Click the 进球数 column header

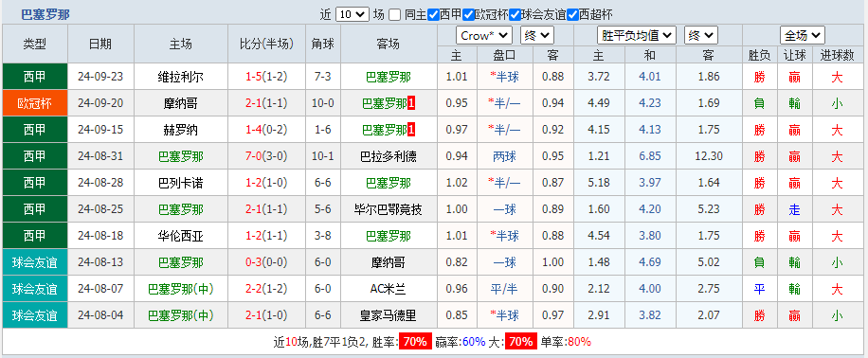click(837, 55)
